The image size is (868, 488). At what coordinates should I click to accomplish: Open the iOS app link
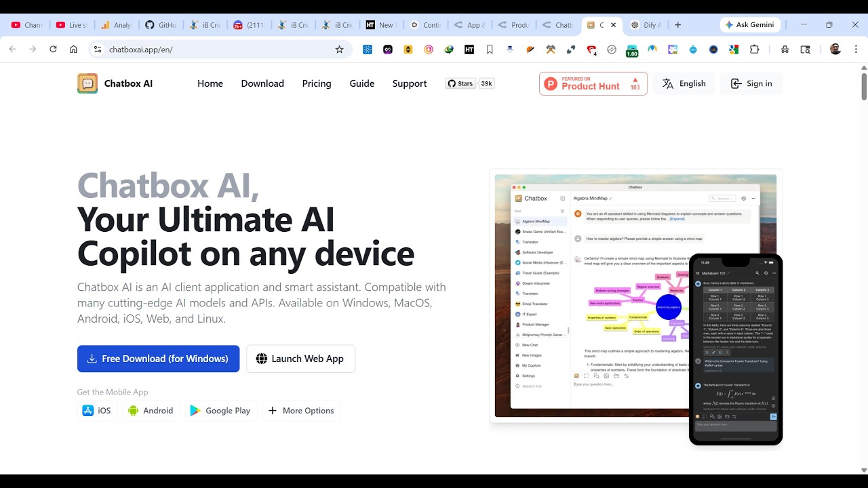click(96, 411)
